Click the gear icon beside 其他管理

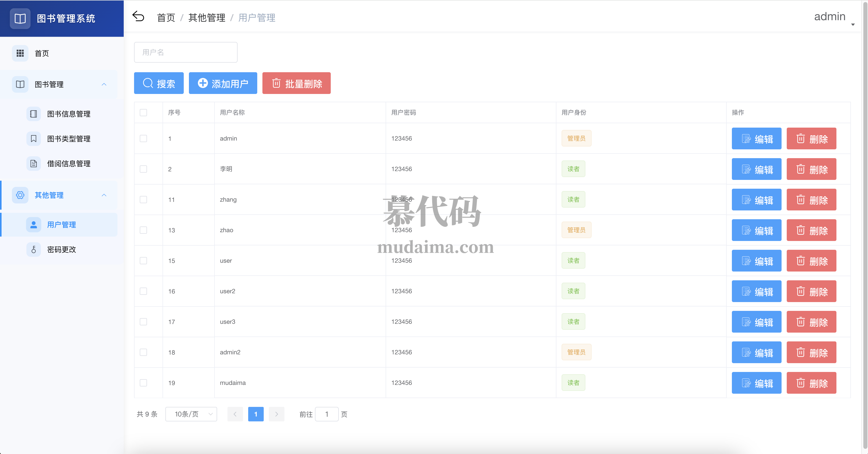20,195
